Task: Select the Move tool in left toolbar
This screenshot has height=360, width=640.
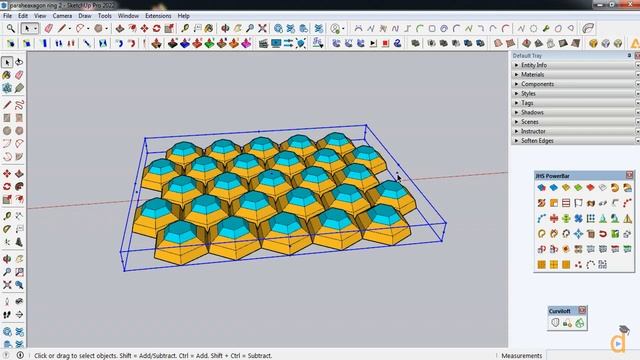Action: [x=7, y=174]
